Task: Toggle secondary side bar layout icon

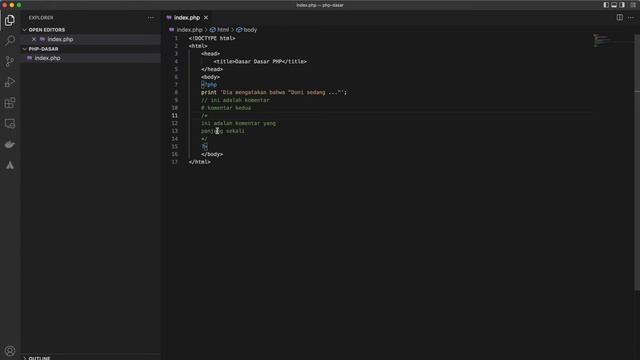Action: pyautogui.click(x=622, y=5)
